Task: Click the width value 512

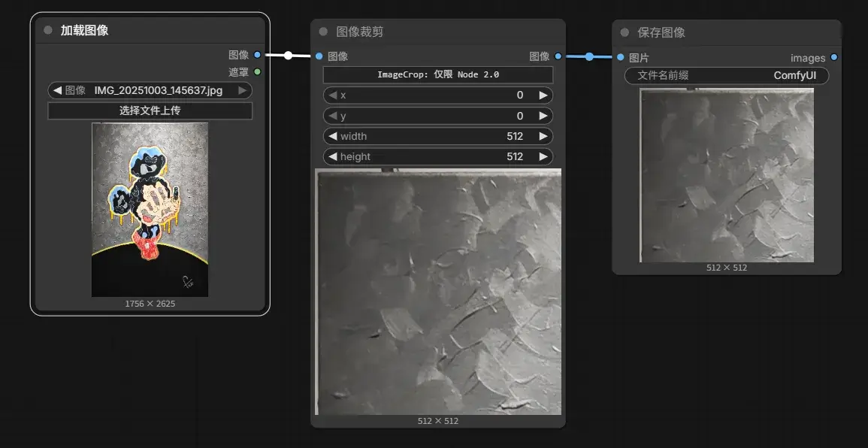Action: click(515, 136)
